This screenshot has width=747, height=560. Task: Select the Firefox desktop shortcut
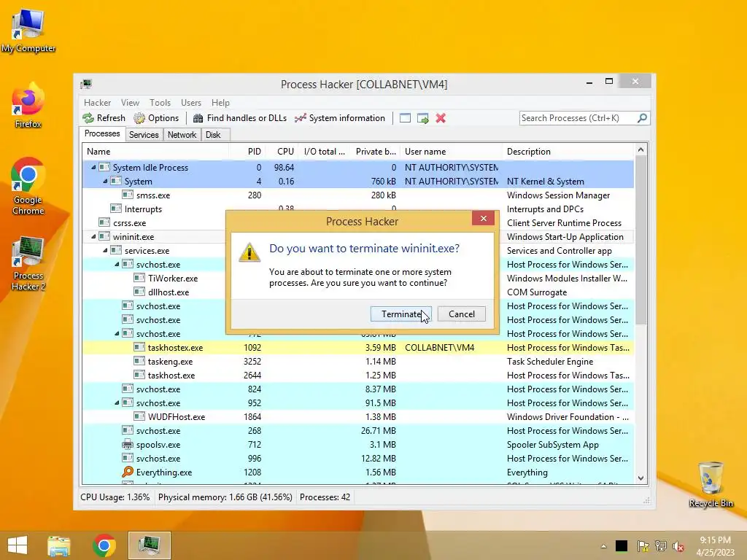[x=28, y=105]
